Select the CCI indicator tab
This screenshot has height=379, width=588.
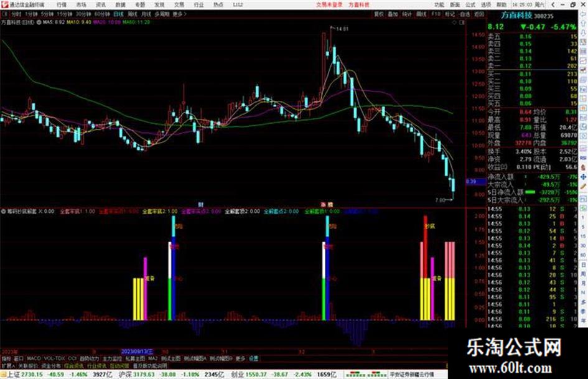pos(72,358)
